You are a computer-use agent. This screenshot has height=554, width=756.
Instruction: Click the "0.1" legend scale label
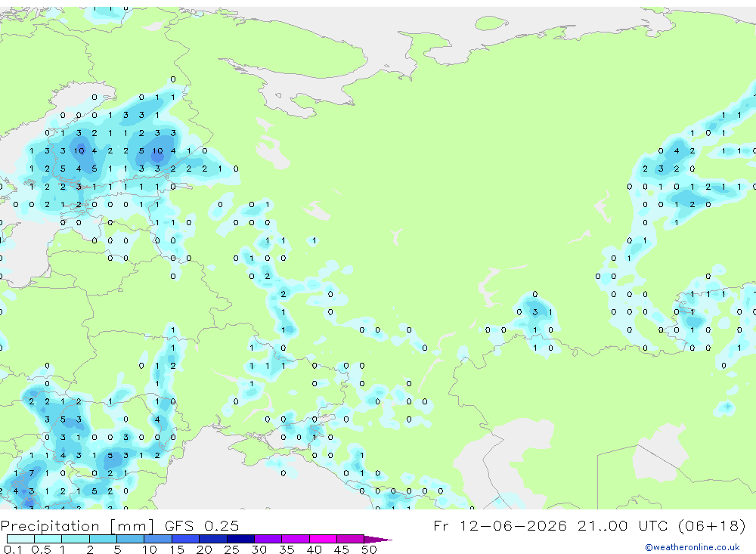pos(13,549)
